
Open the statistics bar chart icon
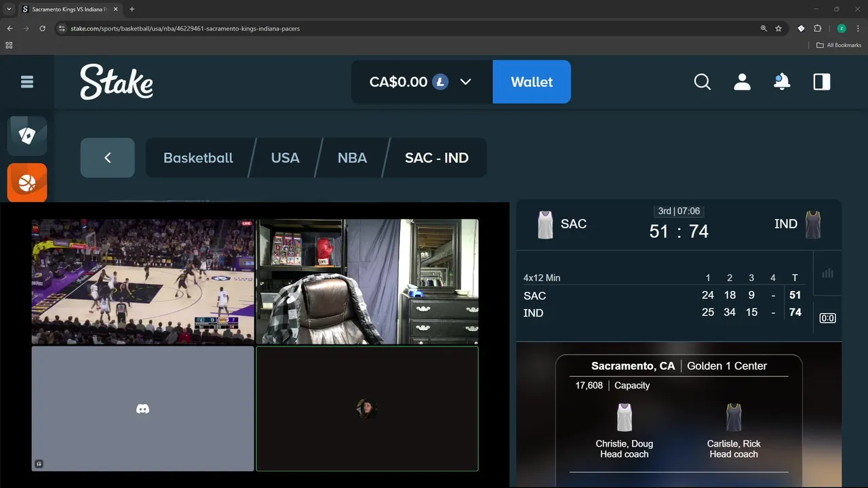coord(827,273)
